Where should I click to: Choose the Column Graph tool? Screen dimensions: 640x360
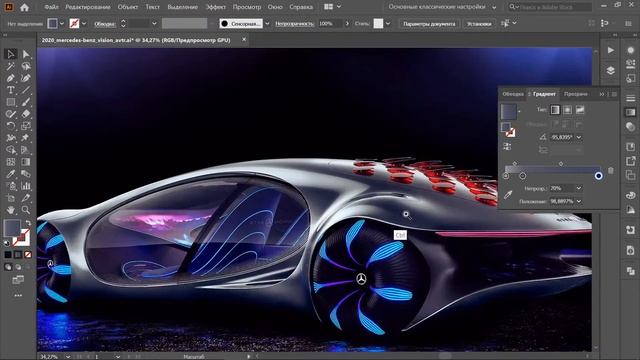pos(26,186)
